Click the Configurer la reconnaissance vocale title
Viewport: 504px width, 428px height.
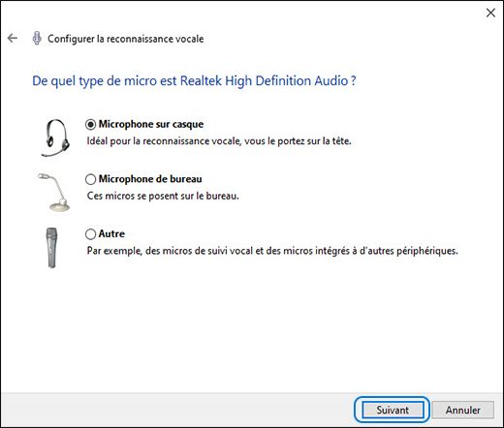click(126, 39)
